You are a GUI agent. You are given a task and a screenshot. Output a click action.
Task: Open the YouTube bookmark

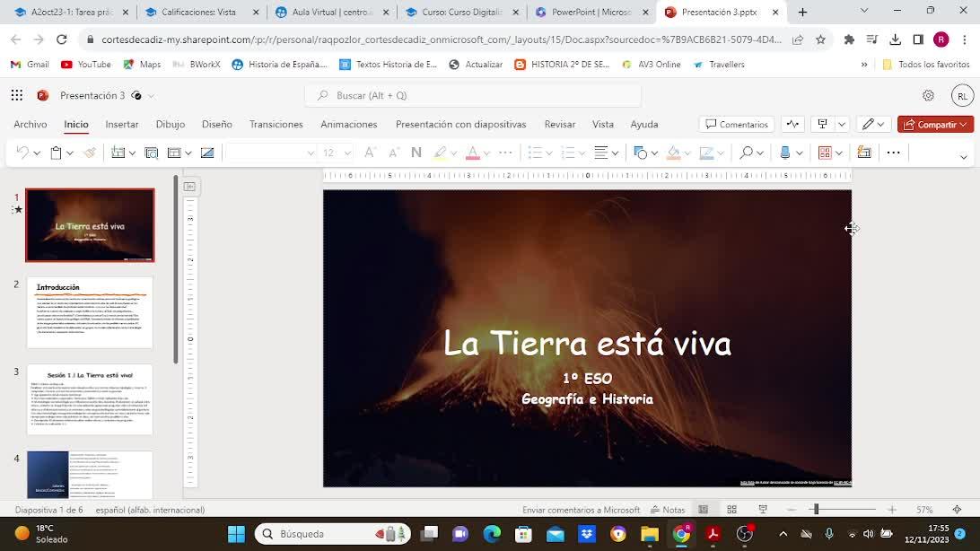coord(86,65)
